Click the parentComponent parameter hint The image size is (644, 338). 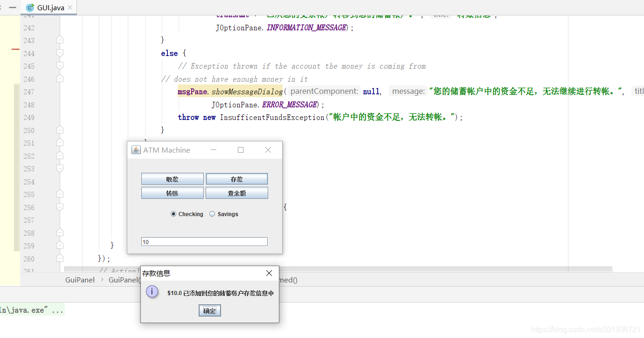[x=325, y=92]
